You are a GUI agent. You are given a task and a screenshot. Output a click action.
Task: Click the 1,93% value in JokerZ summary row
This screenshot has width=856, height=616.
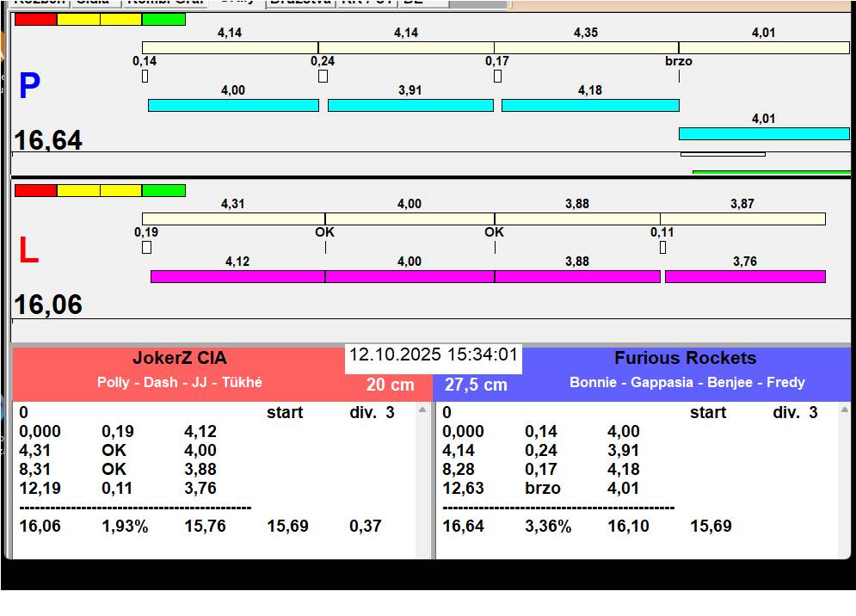(x=125, y=526)
